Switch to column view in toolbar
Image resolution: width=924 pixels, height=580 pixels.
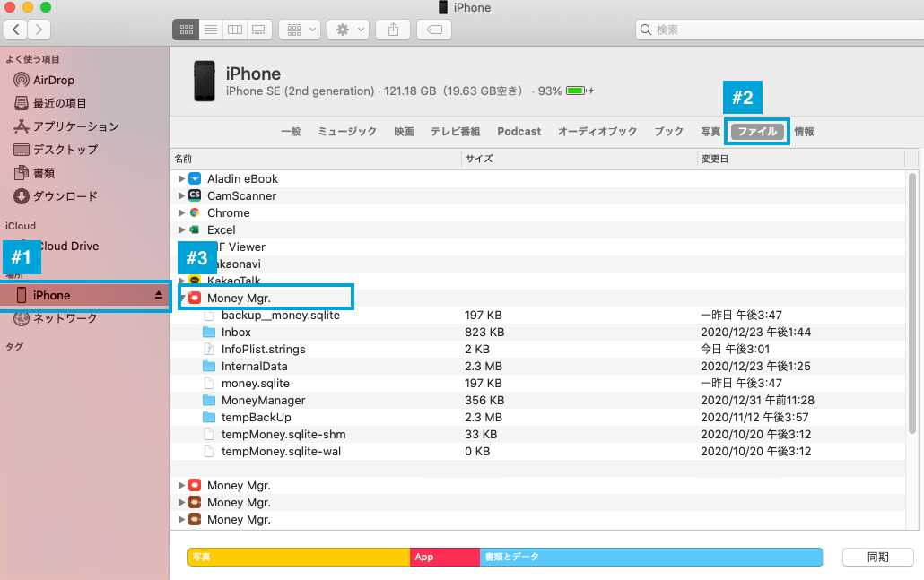pyautogui.click(x=235, y=30)
